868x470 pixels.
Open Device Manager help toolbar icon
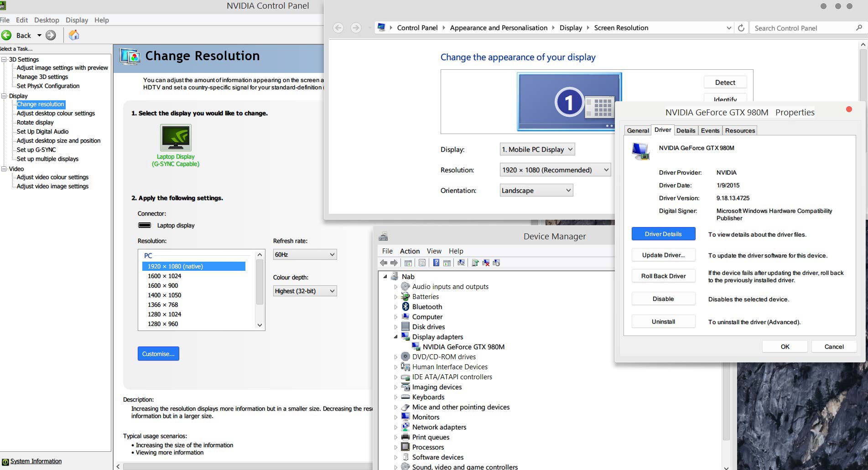tap(436, 263)
